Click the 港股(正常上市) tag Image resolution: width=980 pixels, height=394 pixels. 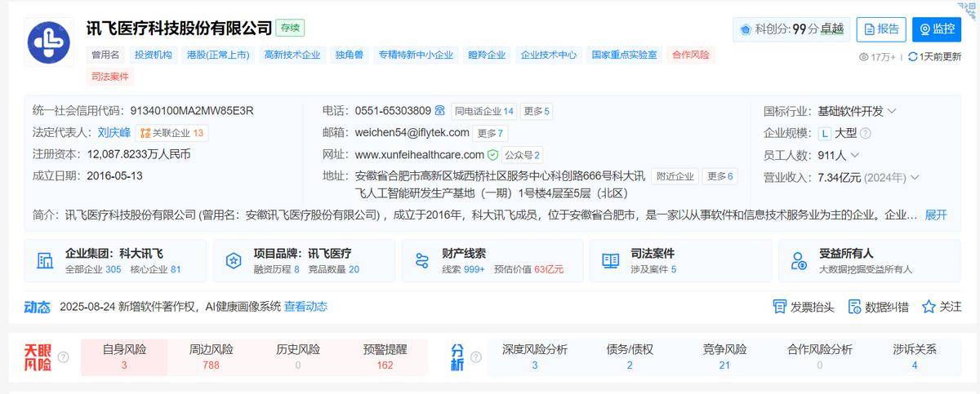(x=217, y=55)
